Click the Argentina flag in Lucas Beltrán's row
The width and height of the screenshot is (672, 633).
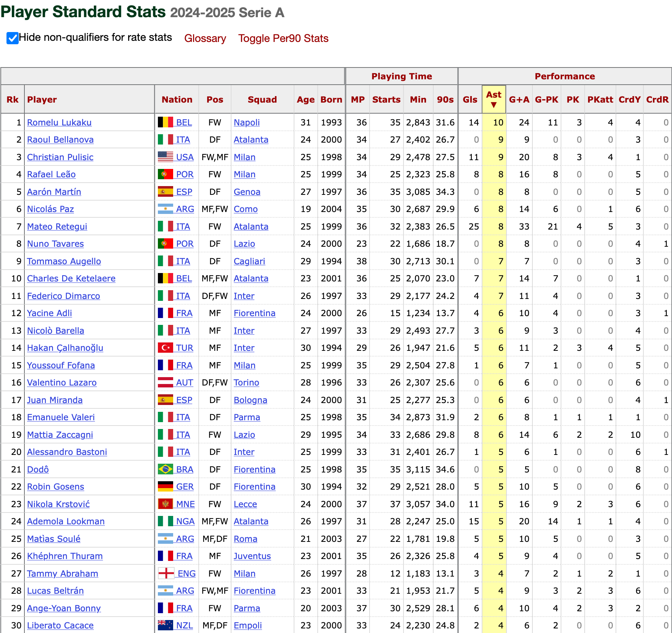pos(166,591)
